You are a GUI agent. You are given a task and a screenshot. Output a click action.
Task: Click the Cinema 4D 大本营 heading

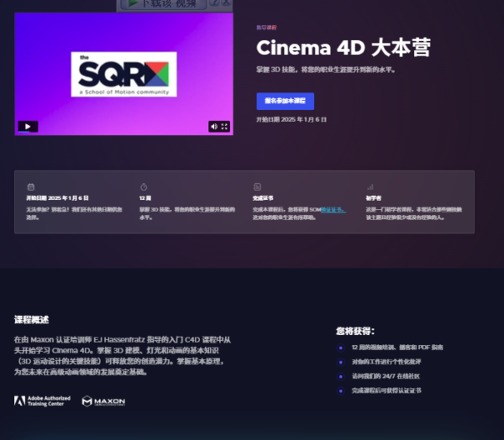(x=344, y=48)
